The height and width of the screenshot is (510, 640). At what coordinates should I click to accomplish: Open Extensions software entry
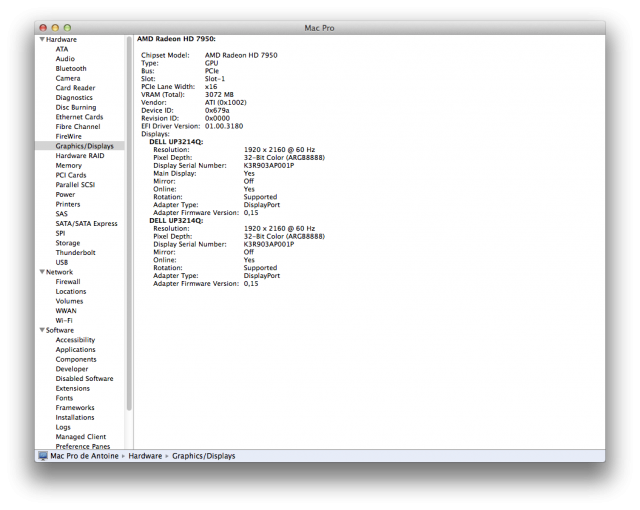[73, 388]
